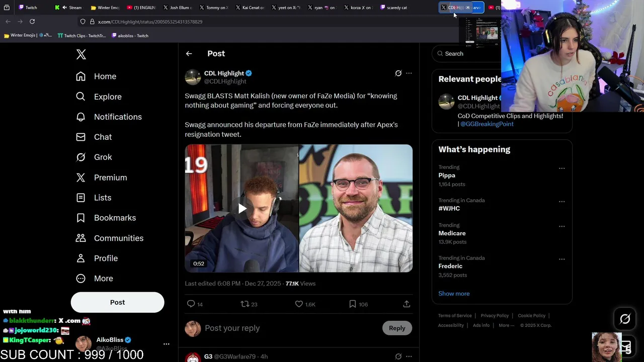
Task: Click the white Post button
Action: click(x=117, y=302)
